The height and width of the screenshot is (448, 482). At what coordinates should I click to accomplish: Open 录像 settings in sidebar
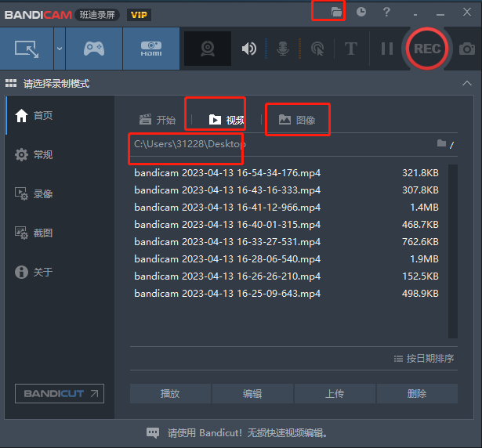[x=34, y=194]
